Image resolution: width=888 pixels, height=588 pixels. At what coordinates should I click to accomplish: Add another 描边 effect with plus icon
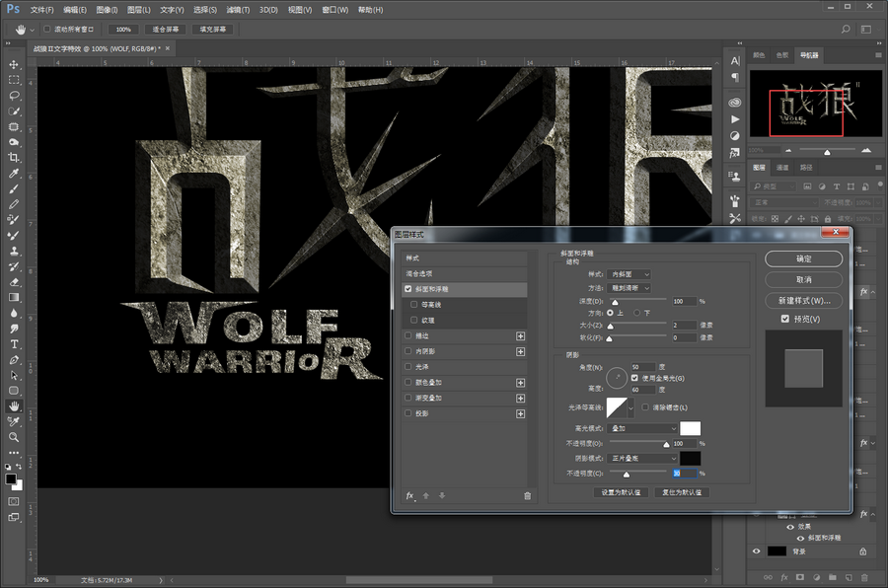(x=520, y=336)
